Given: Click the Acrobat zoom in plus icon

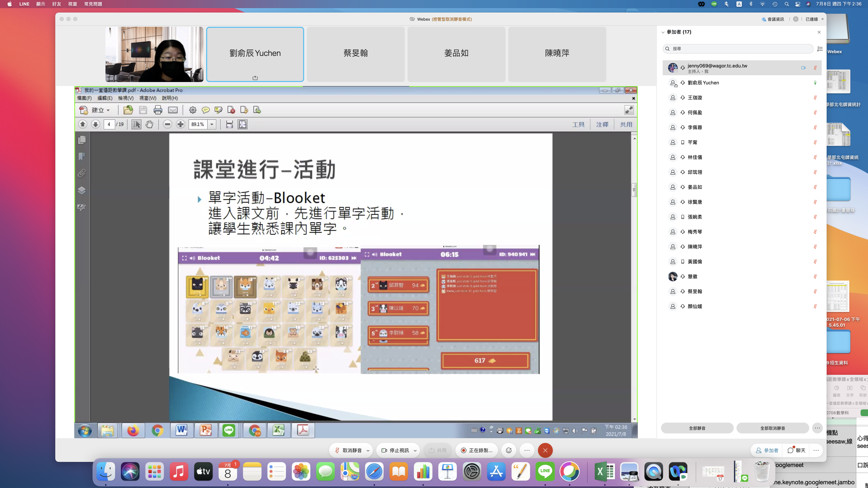Looking at the screenshot, I should click(180, 124).
